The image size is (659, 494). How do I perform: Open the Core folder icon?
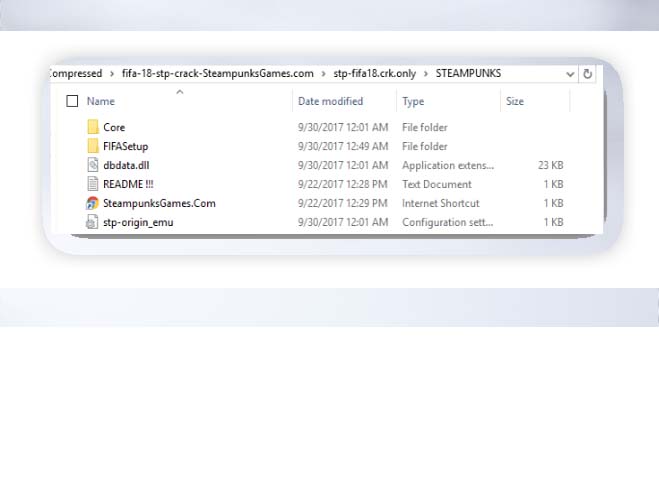click(x=93, y=127)
